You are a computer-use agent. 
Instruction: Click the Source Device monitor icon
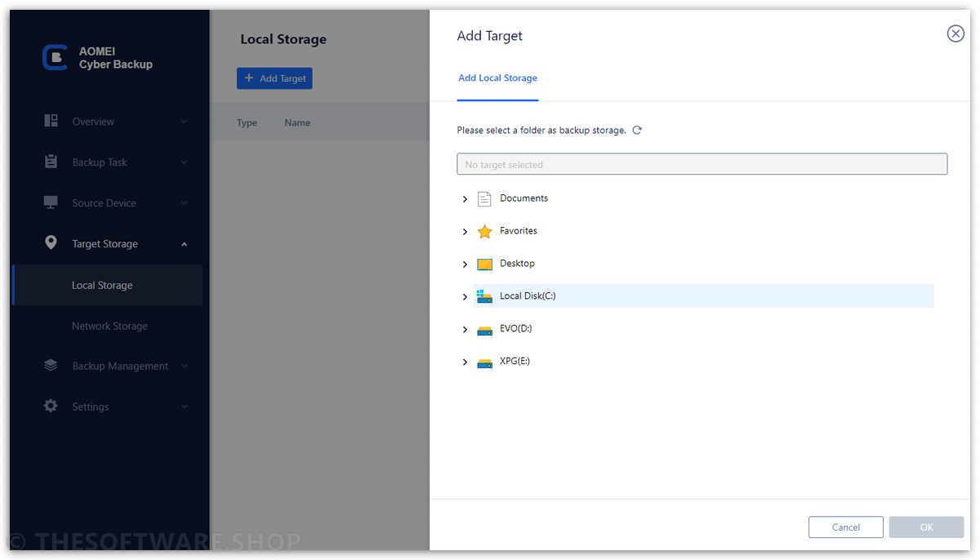pyautogui.click(x=51, y=202)
